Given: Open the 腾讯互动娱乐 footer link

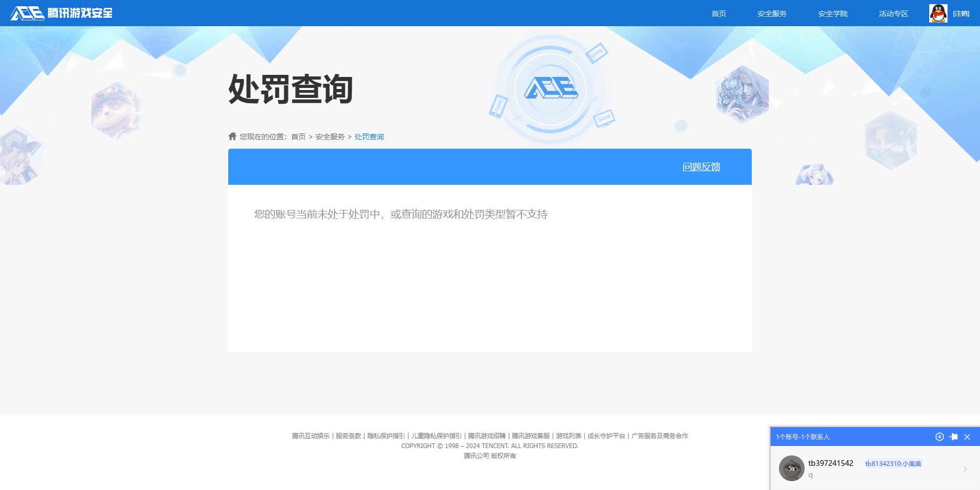Looking at the screenshot, I should (311, 436).
